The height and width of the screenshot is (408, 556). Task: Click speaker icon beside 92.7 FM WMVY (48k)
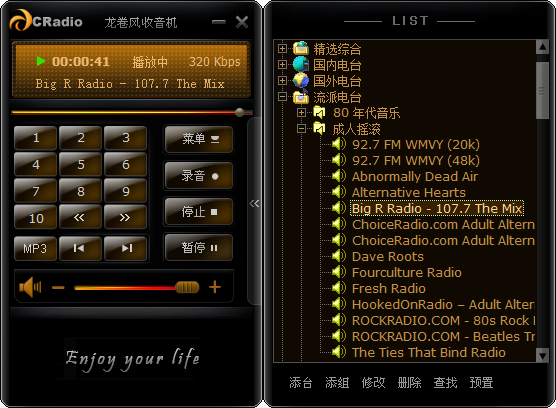tap(339, 160)
